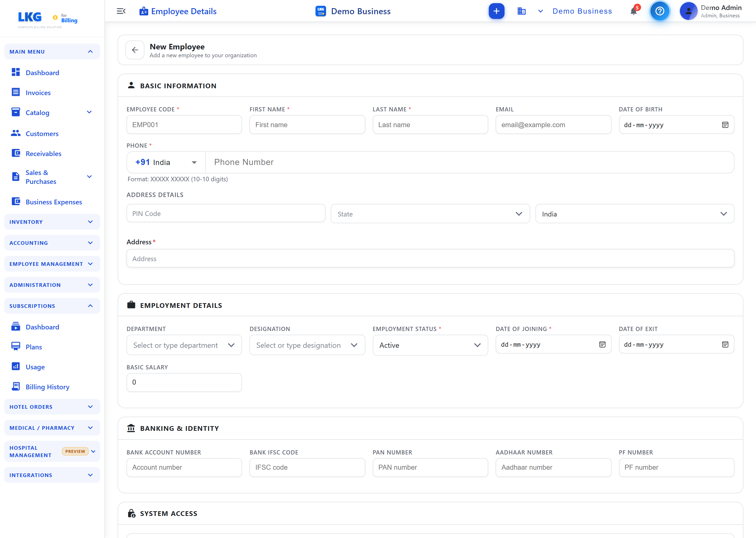Expand the Administration section

[x=52, y=285]
